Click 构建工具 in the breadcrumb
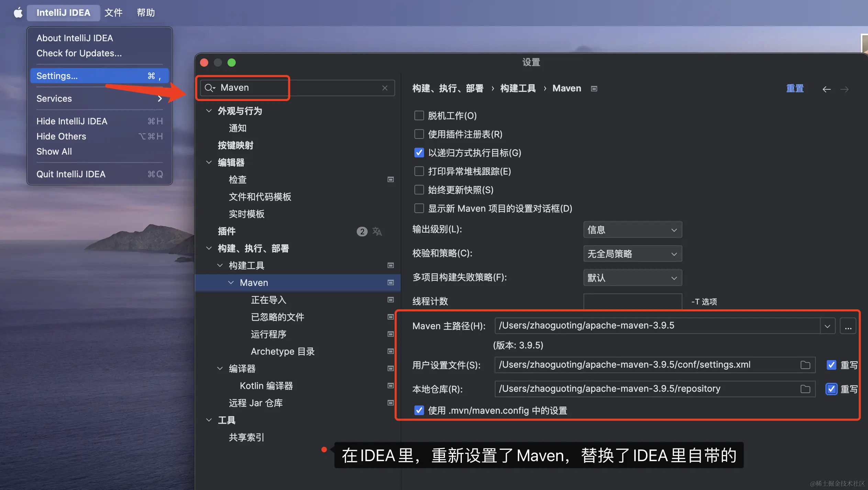868x490 pixels. point(518,89)
